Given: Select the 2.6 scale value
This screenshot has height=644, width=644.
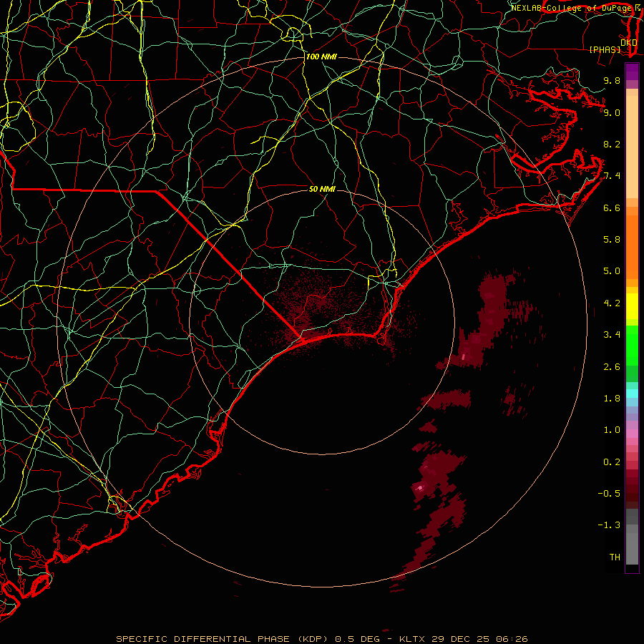Looking at the screenshot, I should (x=612, y=367).
